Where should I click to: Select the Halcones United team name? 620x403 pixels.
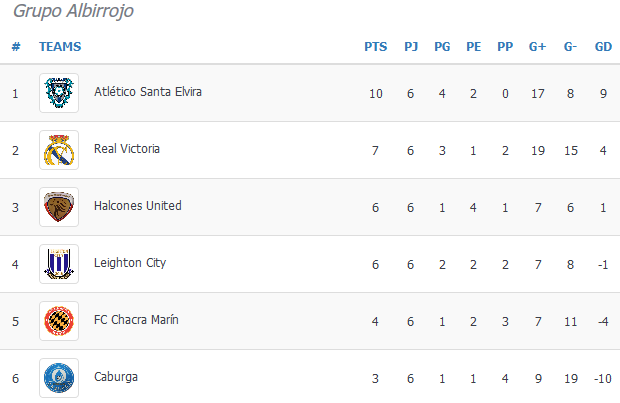[138, 206]
